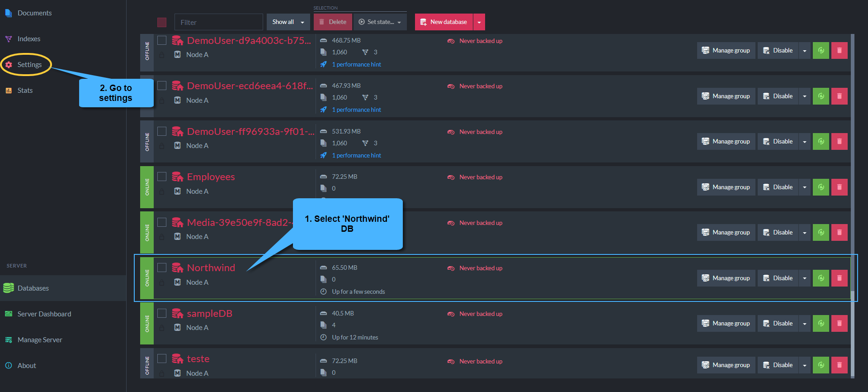Expand Disable dropdown arrow for Northwind
Image resolution: width=868 pixels, height=392 pixels.
point(804,278)
